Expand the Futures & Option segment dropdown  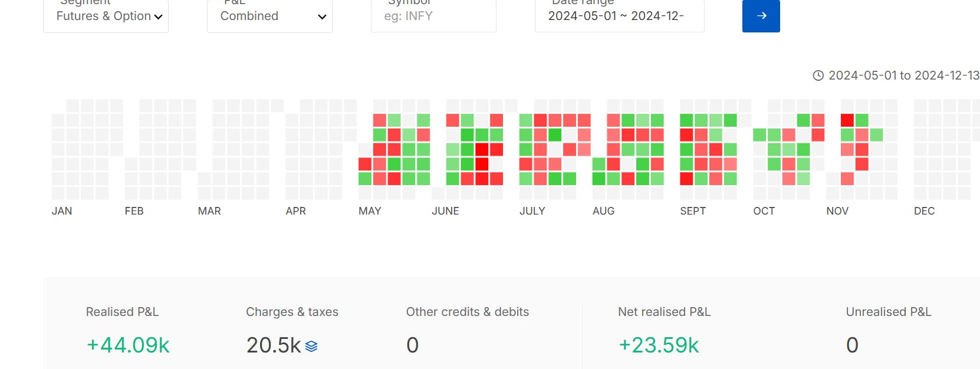tap(105, 16)
